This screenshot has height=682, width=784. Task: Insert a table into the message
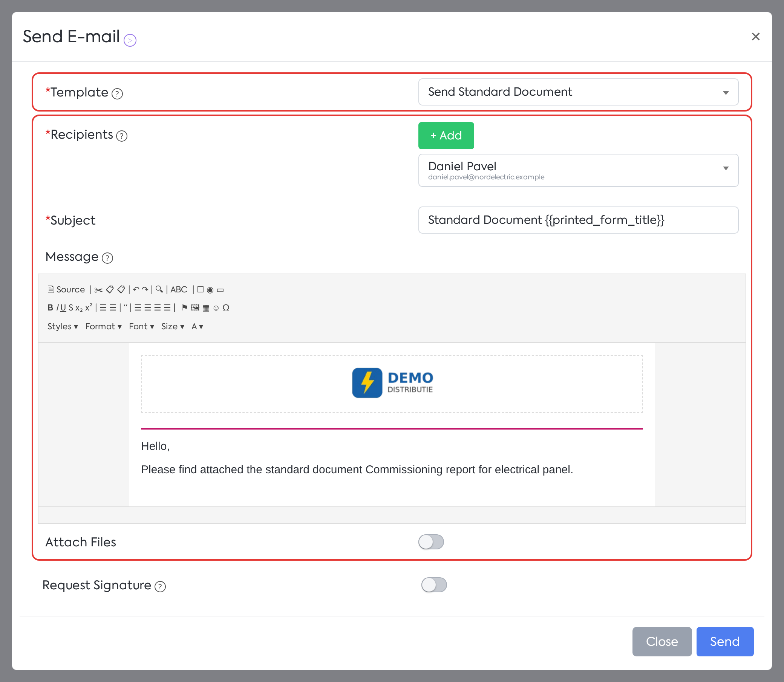[206, 308]
